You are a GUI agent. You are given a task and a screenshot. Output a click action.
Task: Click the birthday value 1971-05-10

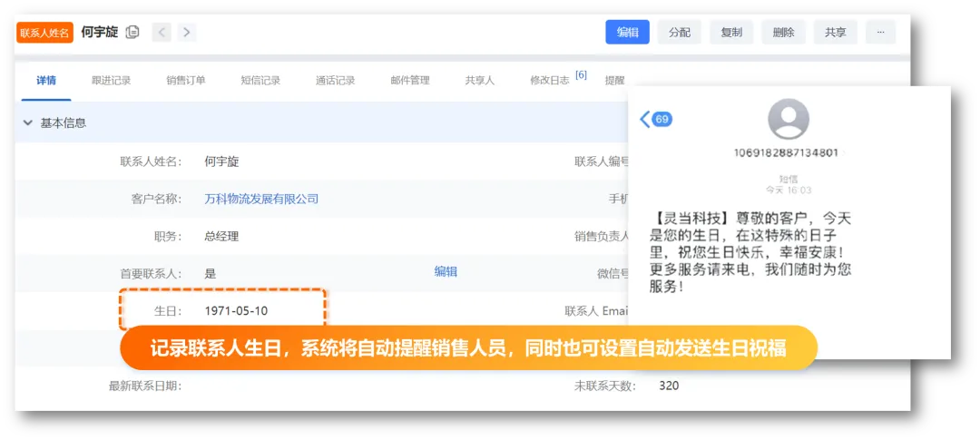pyautogui.click(x=236, y=310)
